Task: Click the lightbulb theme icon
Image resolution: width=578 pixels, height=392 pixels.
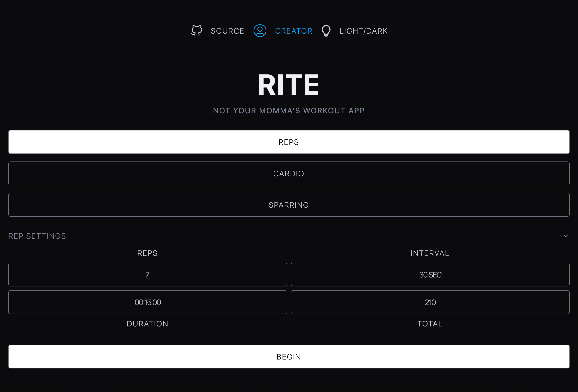Action: [x=326, y=31]
